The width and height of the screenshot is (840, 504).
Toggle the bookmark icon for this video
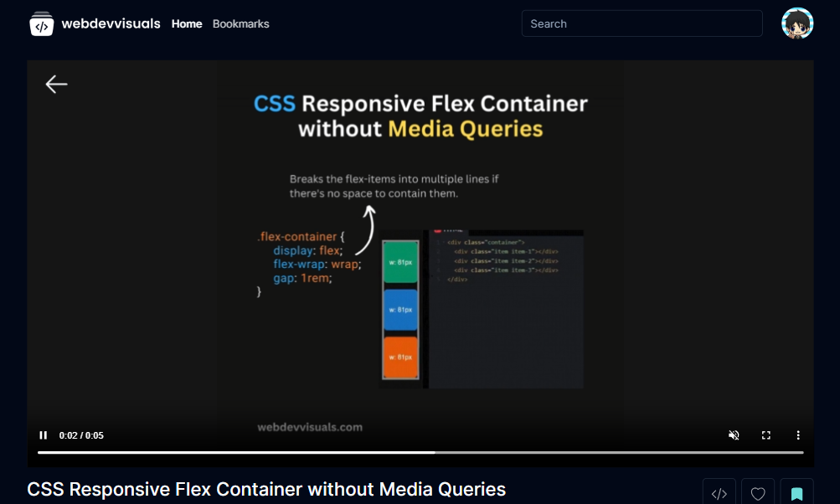click(x=796, y=493)
